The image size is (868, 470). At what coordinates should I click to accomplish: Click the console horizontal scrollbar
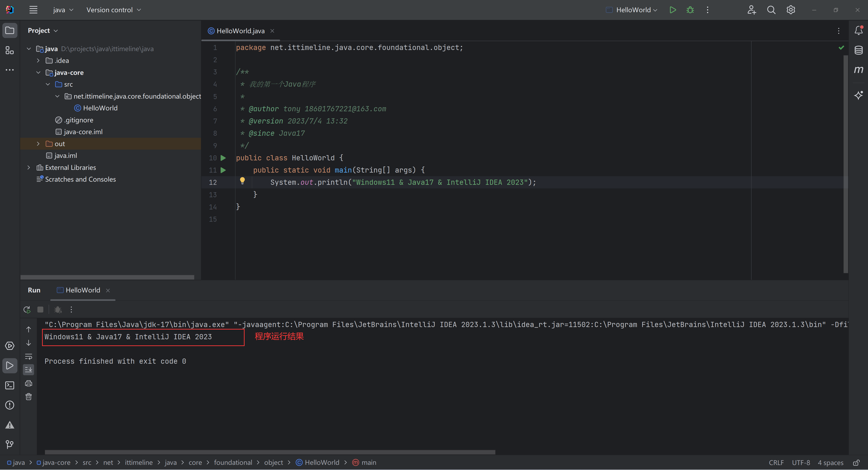click(x=270, y=452)
